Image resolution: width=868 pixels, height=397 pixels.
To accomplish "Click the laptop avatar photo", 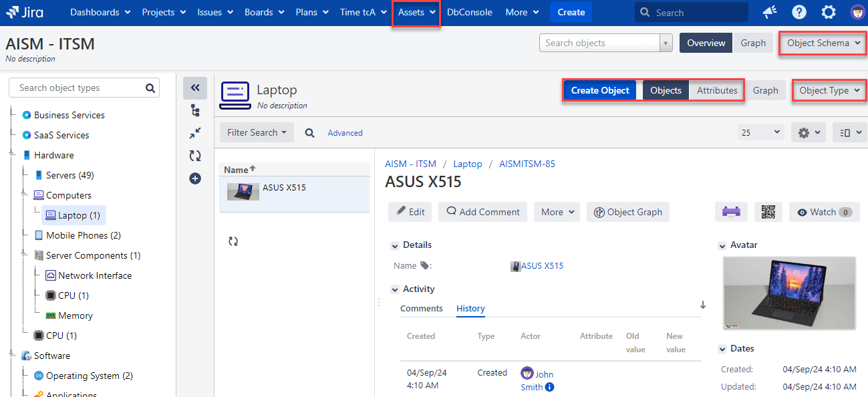I will [x=789, y=293].
